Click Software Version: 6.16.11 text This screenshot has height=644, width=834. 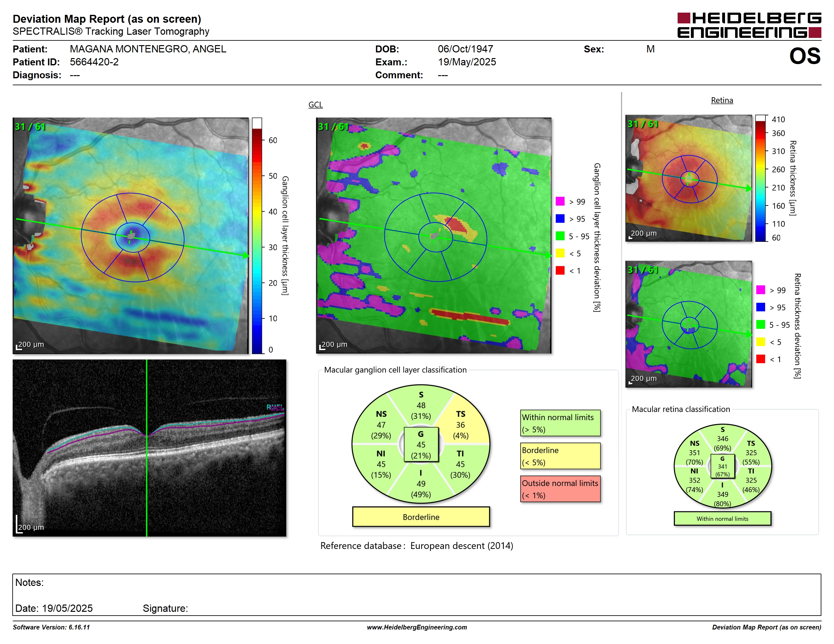51,627
